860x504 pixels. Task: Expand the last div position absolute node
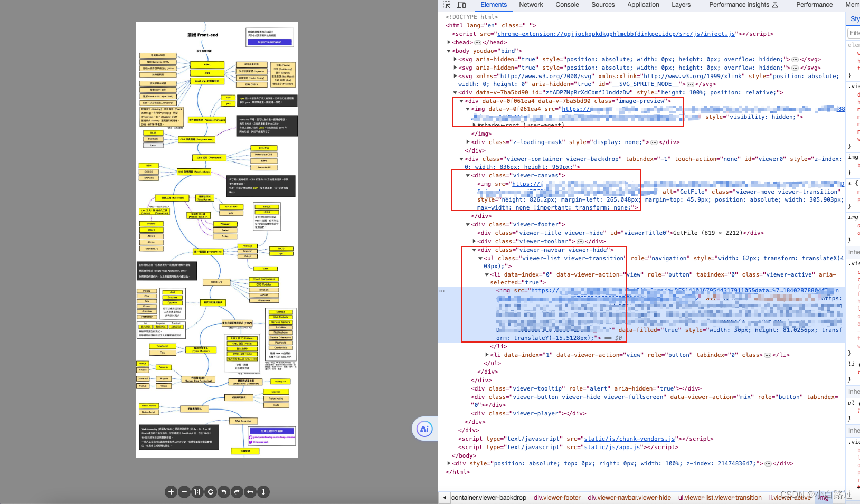[449, 463]
